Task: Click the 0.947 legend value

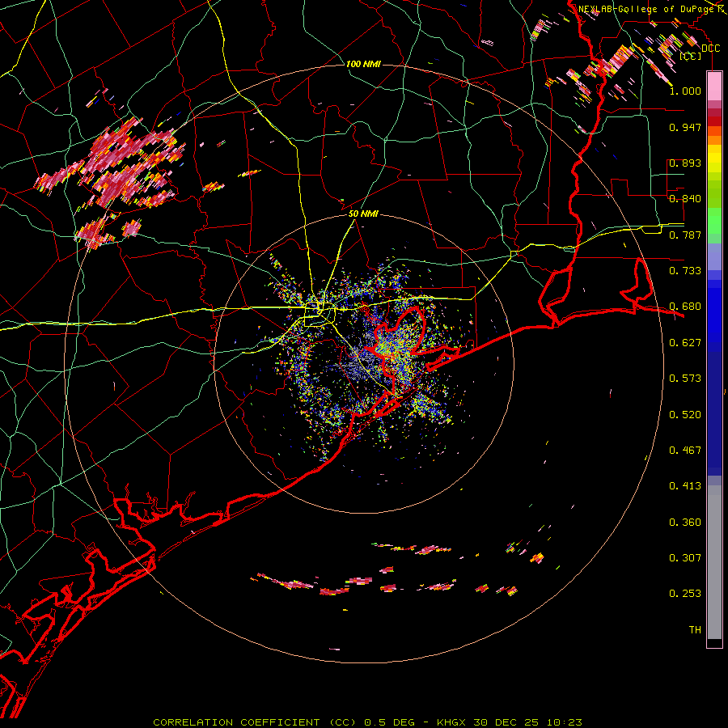Action: pyautogui.click(x=685, y=127)
